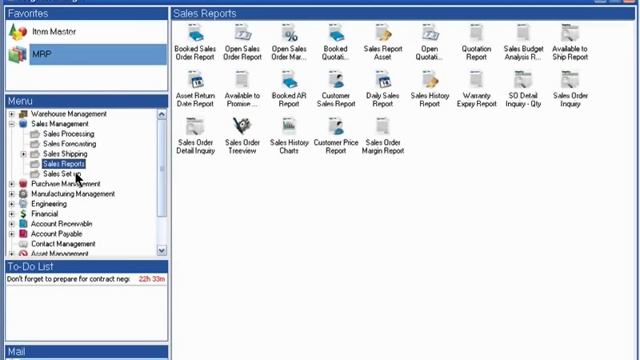Open the Sales History Report
The height and width of the screenshot is (360, 640).
tap(429, 89)
